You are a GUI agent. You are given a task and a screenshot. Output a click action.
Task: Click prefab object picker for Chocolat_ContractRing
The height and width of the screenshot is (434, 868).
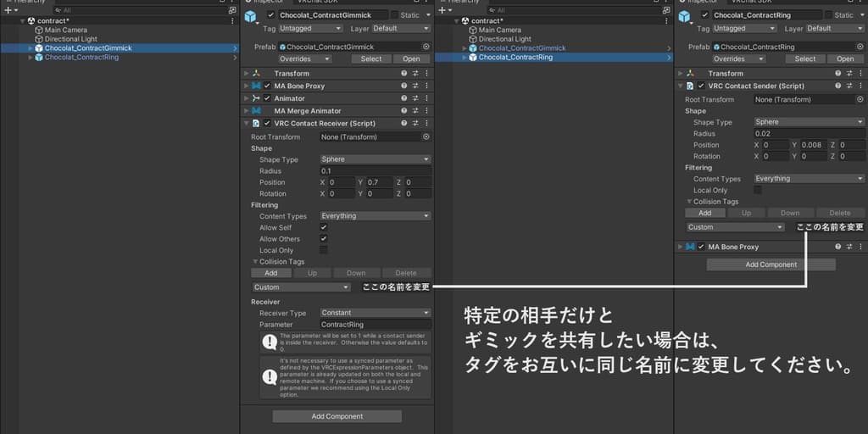click(860, 47)
